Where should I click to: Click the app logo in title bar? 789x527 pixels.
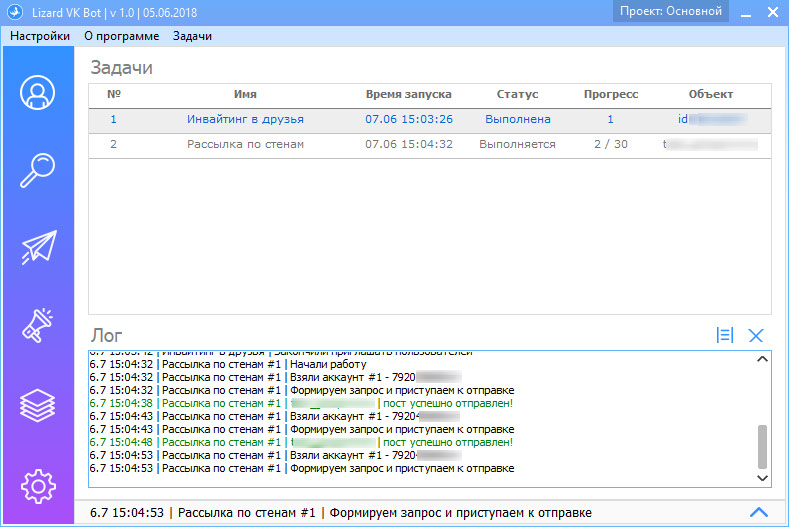[x=13, y=12]
